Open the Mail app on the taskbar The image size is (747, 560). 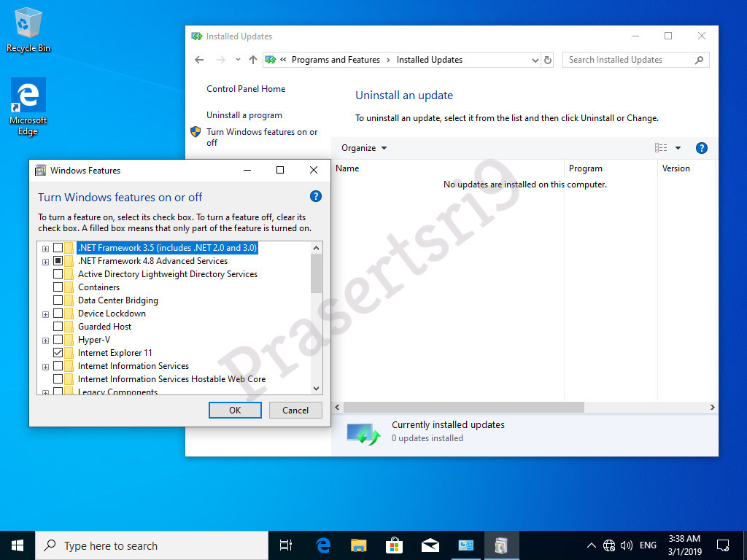(x=430, y=545)
